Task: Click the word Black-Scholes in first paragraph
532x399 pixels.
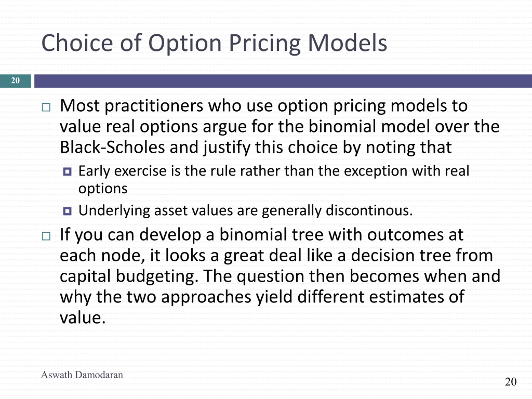Action: click(x=112, y=147)
